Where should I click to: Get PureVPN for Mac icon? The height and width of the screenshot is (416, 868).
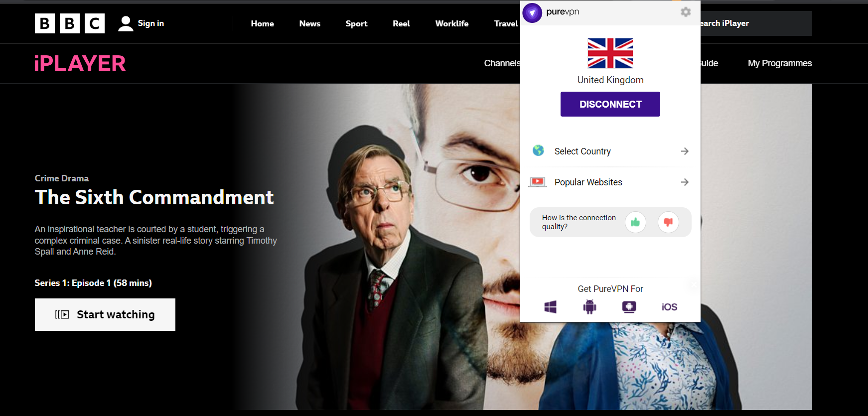click(629, 307)
